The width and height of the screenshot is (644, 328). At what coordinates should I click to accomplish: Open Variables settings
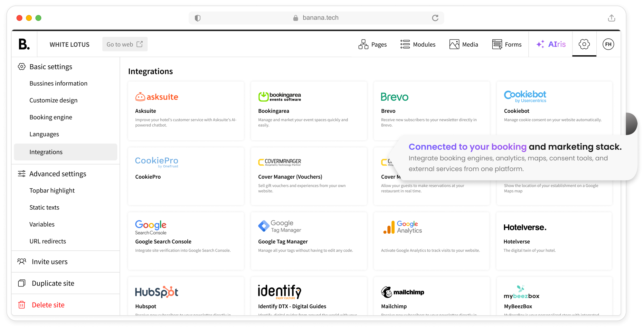tap(42, 224)
